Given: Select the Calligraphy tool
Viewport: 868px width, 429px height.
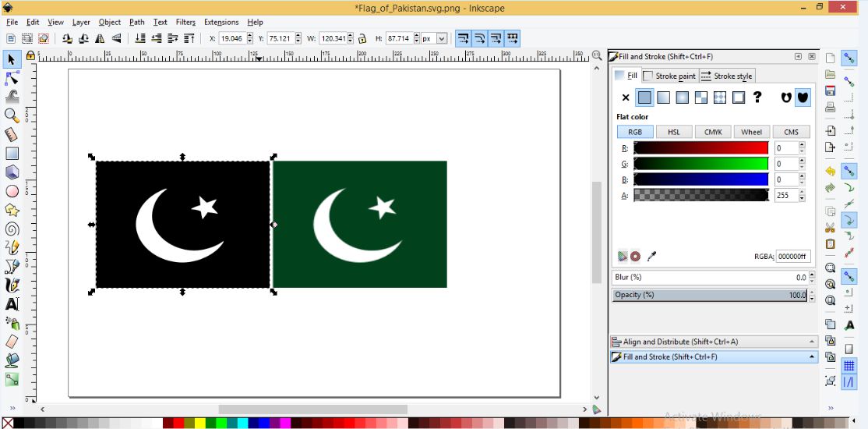Looking at the screenshot, I should click(12, 285).
